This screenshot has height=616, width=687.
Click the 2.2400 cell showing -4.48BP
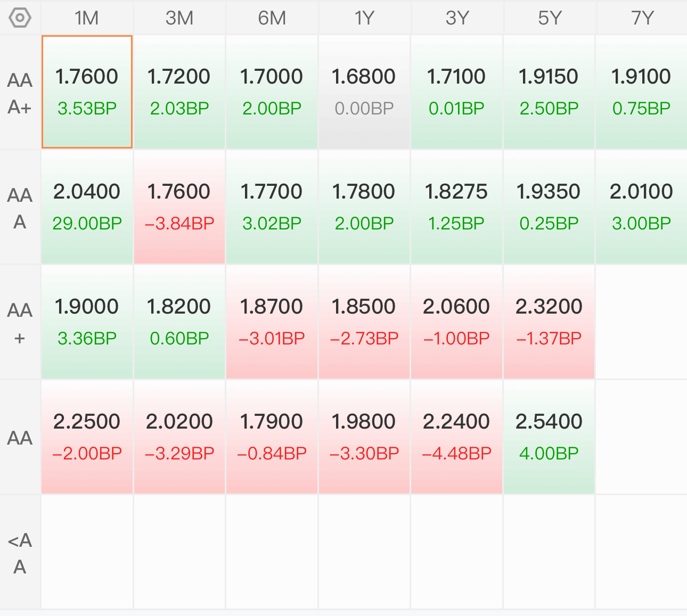click(457, 437)
